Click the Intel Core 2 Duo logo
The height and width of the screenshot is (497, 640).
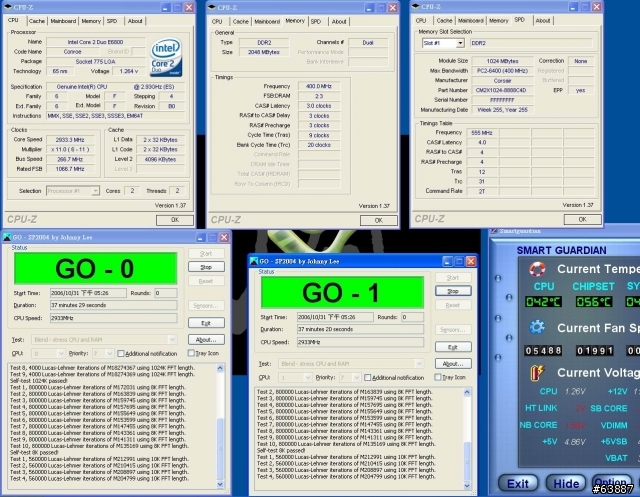(x=166, y=57)
